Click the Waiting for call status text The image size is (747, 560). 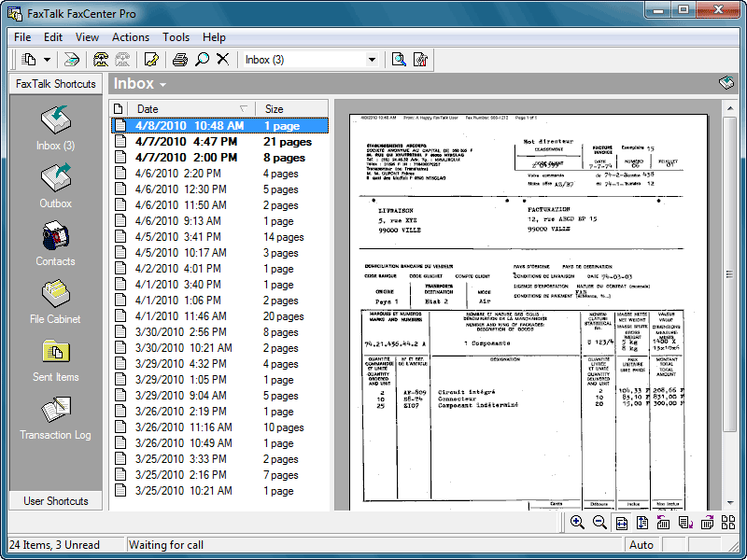click(x=166, y=545)
